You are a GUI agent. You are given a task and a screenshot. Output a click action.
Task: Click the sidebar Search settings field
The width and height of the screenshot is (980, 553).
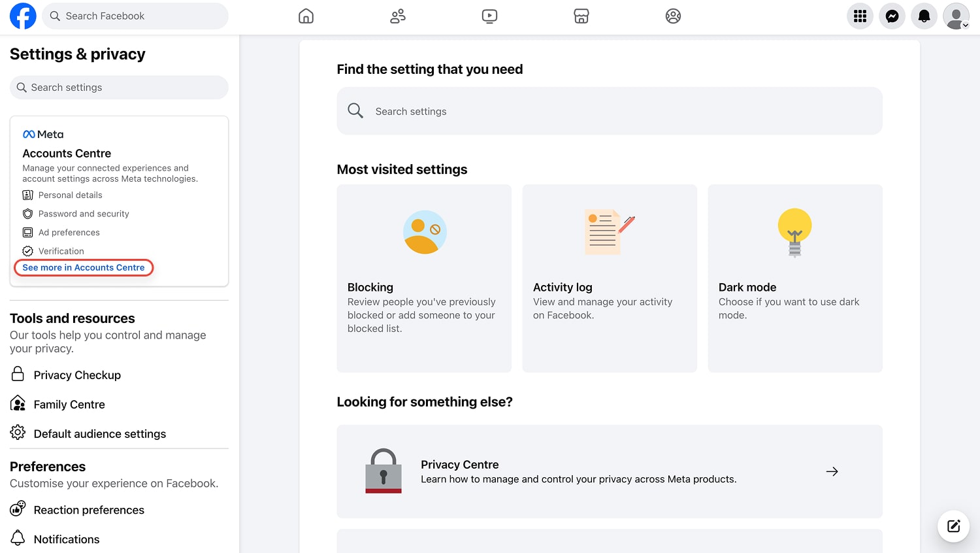tap(119, 88)
